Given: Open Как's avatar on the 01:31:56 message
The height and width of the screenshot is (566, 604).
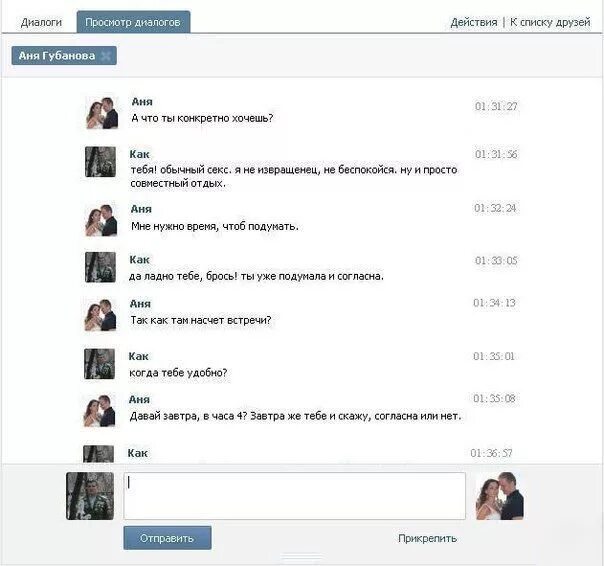Looking at the screenshot, I should (100, 162).
